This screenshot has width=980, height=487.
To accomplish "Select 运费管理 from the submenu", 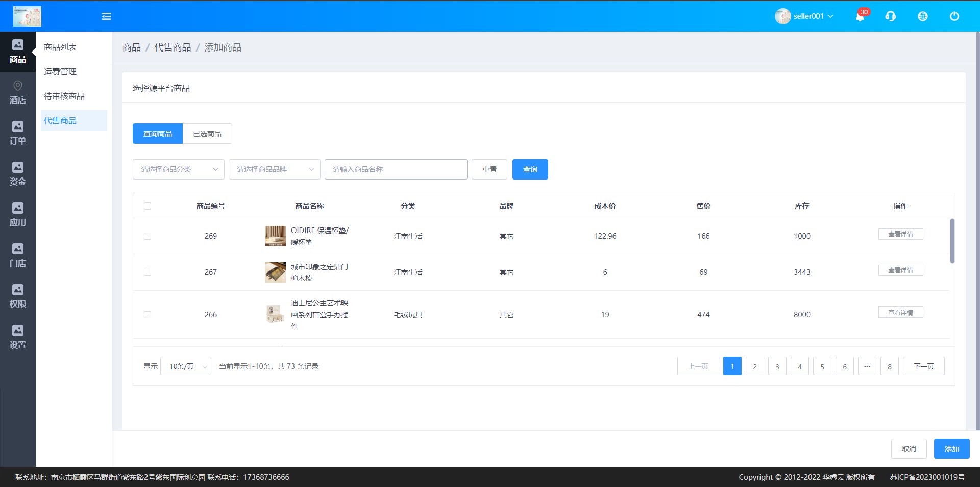I will 60,72.
